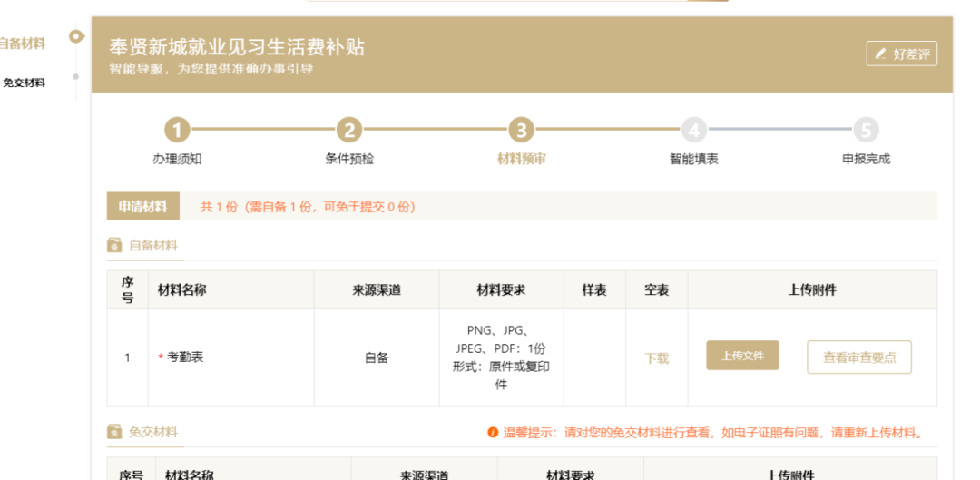
Task: Click row number 1 cell
Action: point(128,358)
